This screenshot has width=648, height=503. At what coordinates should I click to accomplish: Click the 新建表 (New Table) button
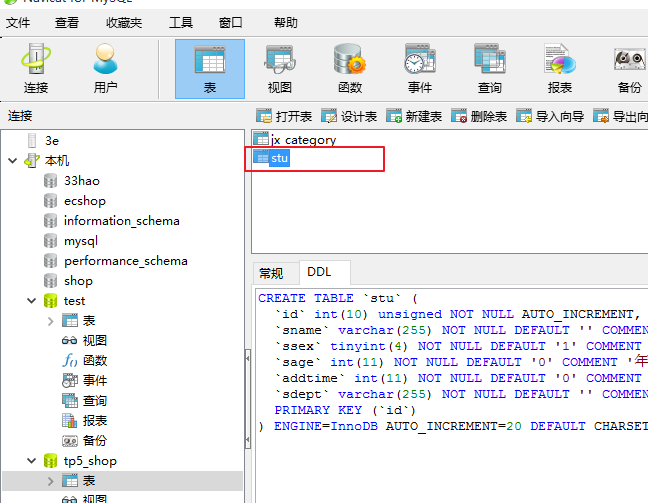[414, 117]
